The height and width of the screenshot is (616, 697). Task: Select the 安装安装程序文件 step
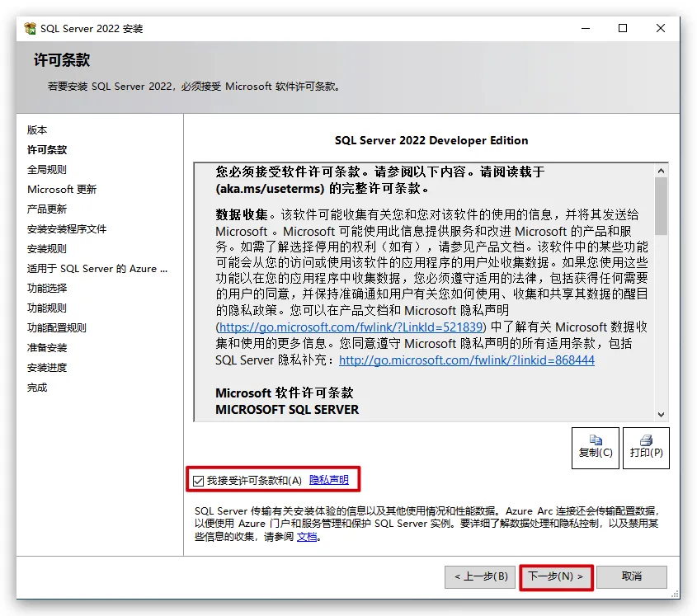tap(67, 229)
